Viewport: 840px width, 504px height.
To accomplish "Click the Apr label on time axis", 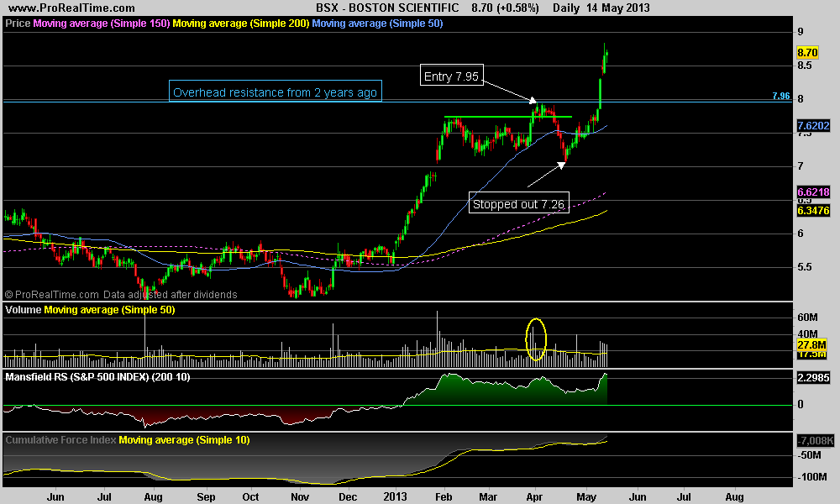I will 533,497.
